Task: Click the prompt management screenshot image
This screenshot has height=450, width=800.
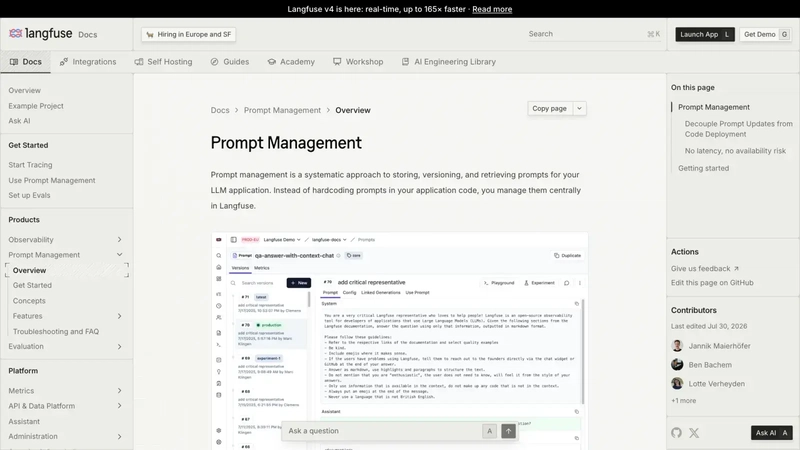Action: [x=399, y=341]
